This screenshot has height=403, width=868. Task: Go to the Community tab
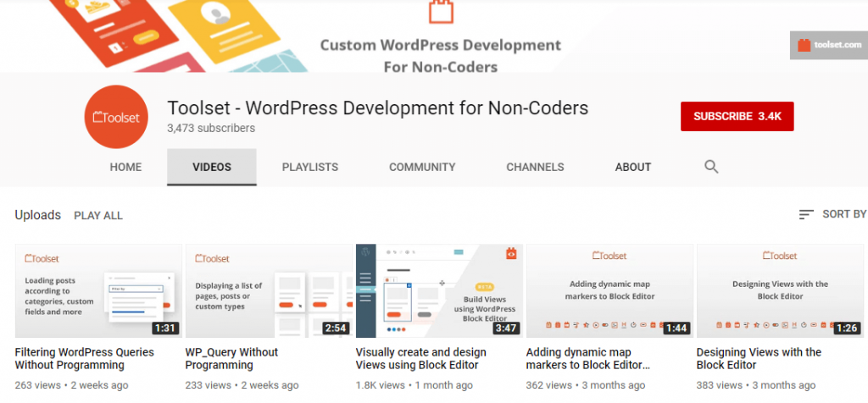point(422,167)
